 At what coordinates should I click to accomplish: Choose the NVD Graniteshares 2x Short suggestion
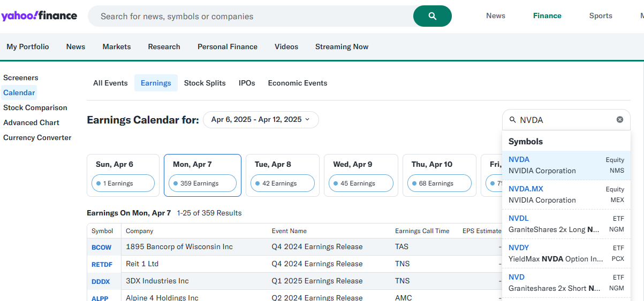566,283
